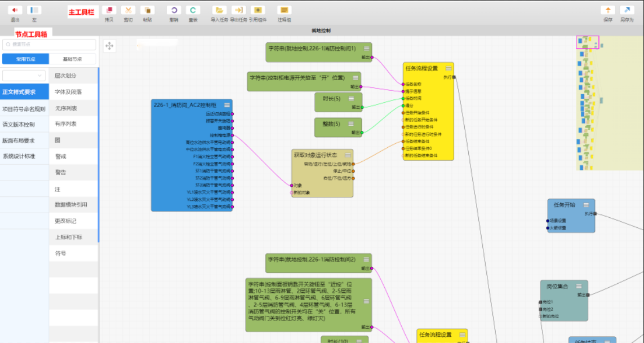Choose 图 list item
The width and height of the screenshot is (644, 343).
73,140
